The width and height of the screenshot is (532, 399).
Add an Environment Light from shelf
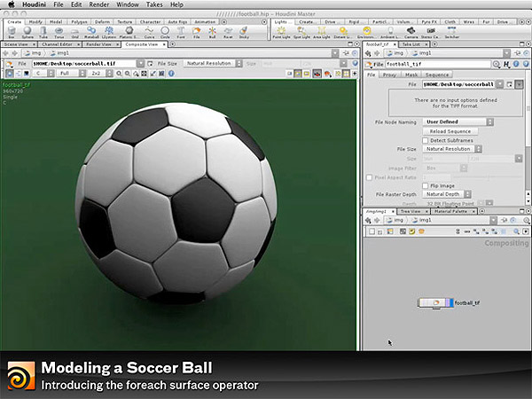point(366,33)
